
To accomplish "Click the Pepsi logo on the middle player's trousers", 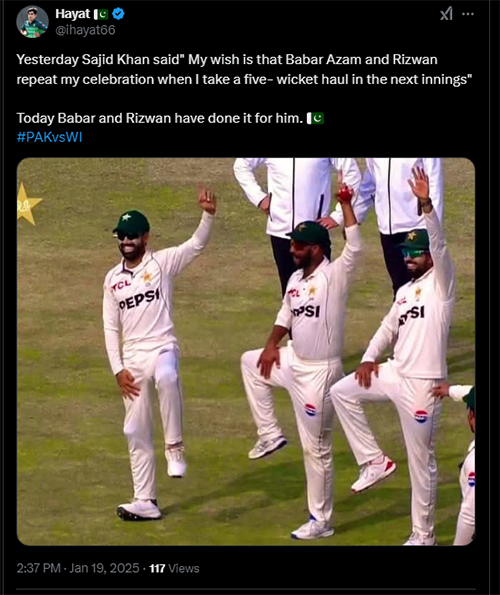I will 310,410.
